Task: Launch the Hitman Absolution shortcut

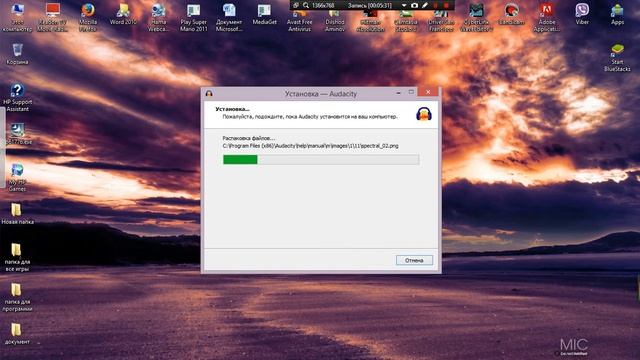Action: (x=370, y=20)
